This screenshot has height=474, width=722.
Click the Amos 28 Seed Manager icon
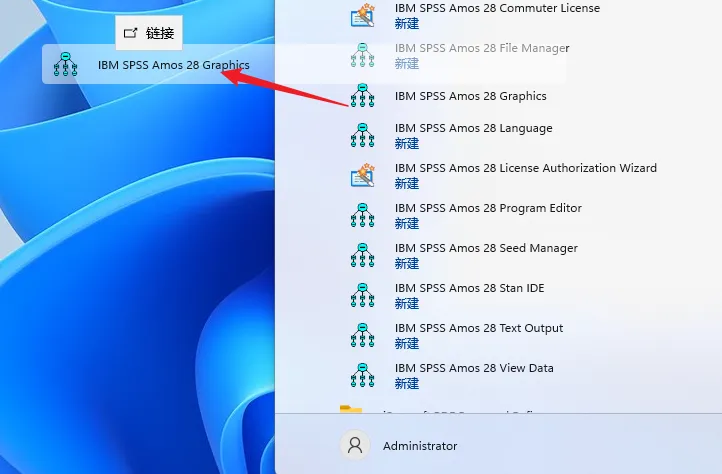362,255
